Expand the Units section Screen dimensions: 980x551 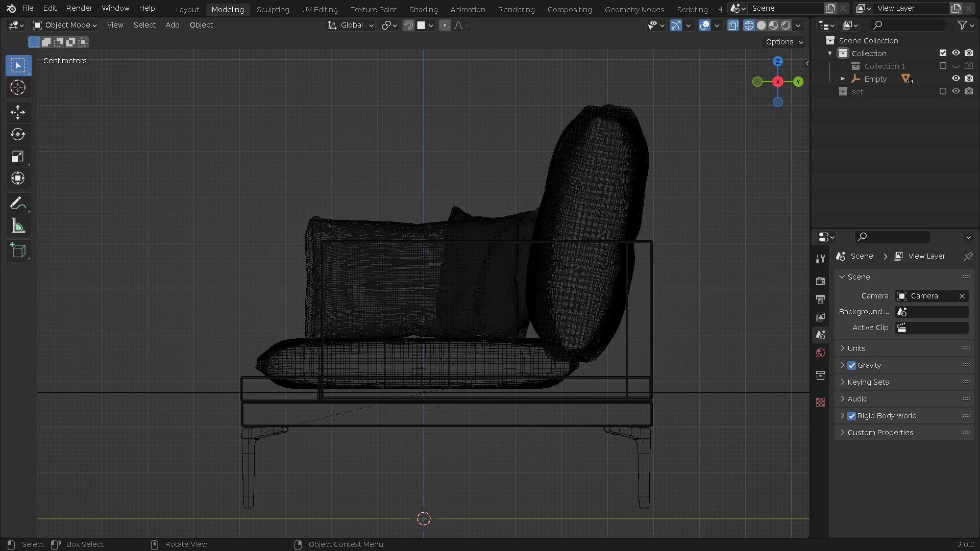tap(843, 348)
